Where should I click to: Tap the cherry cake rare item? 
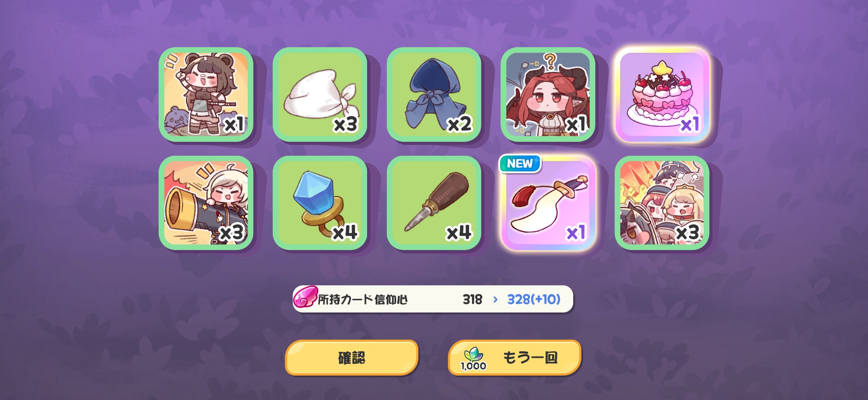pyautogui.click(x=662, y=94)
